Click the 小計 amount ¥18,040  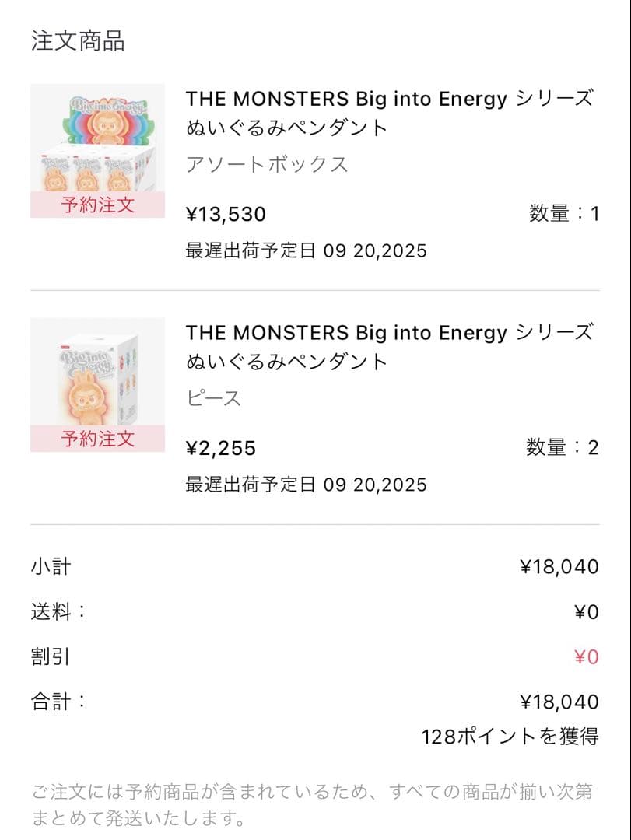click(x=559, y=567)
